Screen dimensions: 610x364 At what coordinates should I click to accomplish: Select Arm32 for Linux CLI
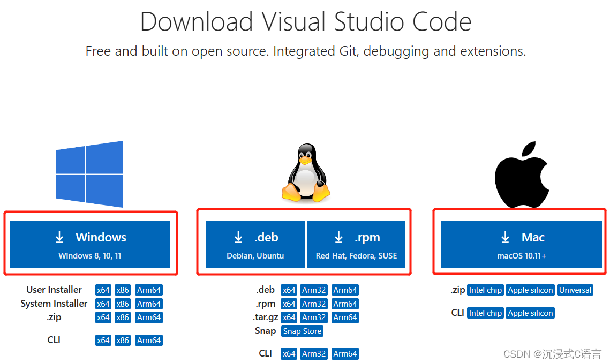click(314, 354)
